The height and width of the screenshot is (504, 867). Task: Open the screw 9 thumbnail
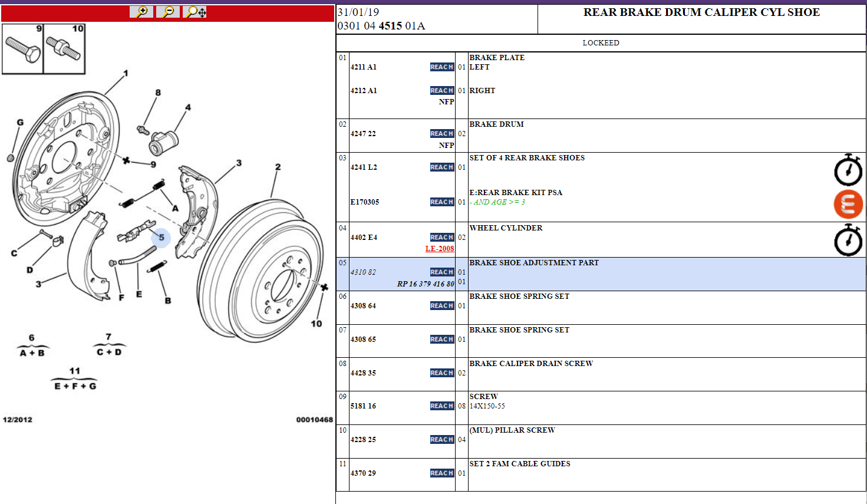tap(22, 49)
